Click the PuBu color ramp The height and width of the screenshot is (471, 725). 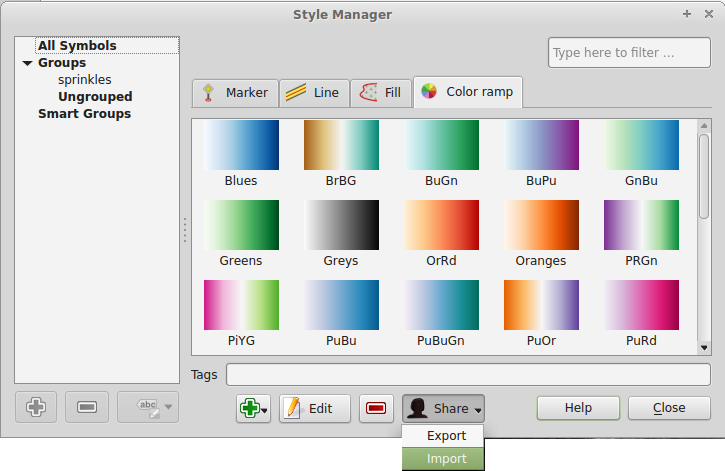(341, 305)
